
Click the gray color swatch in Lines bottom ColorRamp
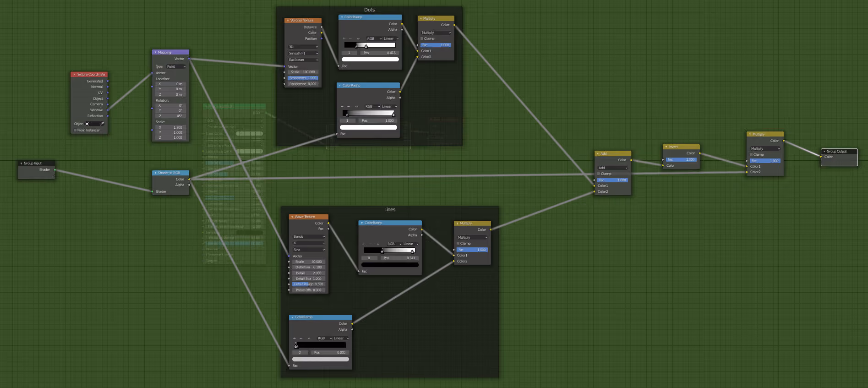(321, 359)
